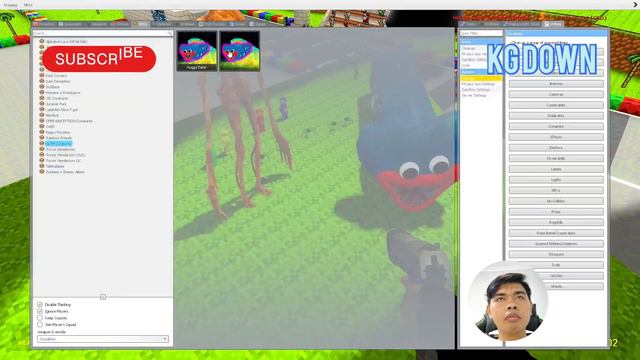This screenshot has width=640, height=360.
Task: Open the Weapon Override dropdown
Action: [102, 339]
